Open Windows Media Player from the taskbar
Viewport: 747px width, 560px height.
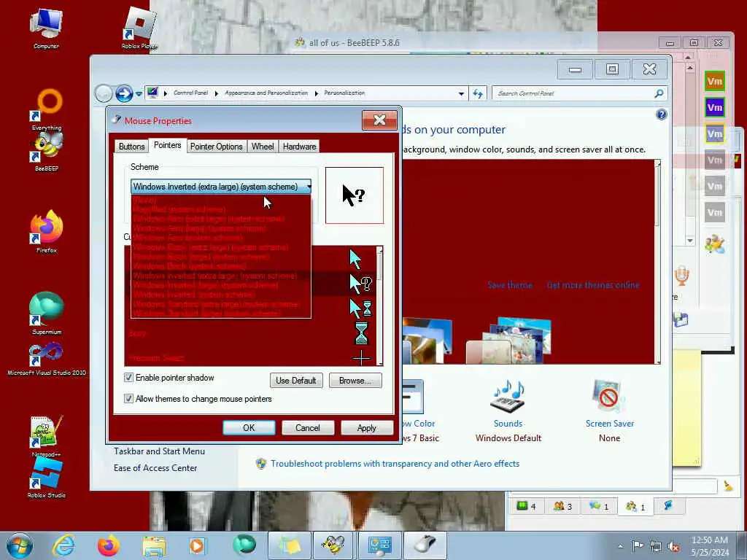197,545
